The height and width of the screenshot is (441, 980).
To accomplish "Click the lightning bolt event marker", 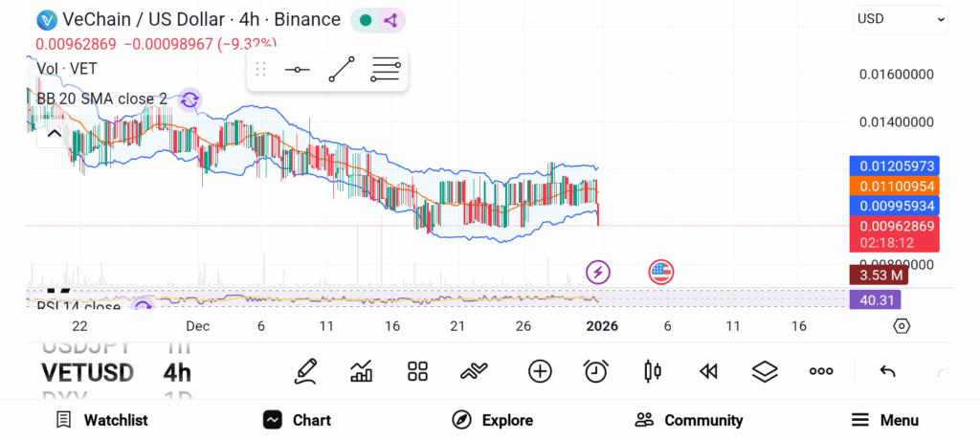I will tap(598, 273).
